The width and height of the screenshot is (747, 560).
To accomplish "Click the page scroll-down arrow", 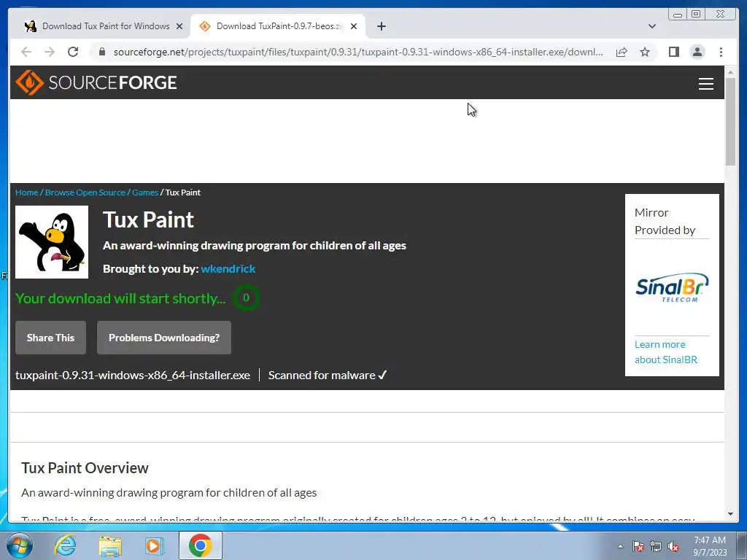I will [730, 514].
